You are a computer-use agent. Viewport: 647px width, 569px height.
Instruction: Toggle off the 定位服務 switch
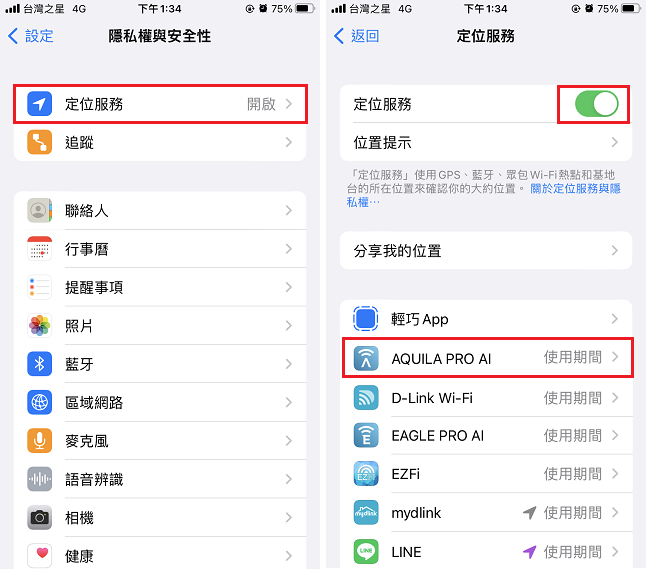[596, 104]
